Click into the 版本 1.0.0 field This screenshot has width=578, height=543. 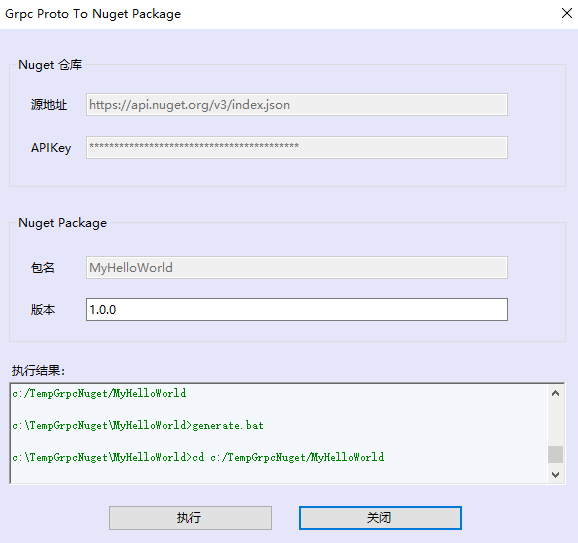(x=297, y=309)
